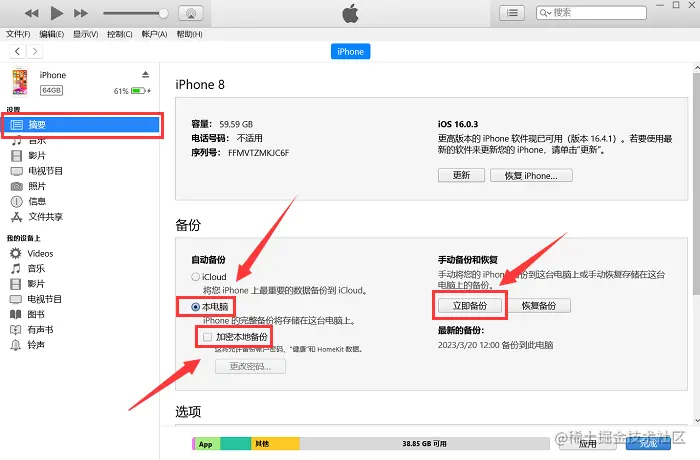Click the App segment of storage bar
This screenshot has height=460, width=700.
(206, 443)
